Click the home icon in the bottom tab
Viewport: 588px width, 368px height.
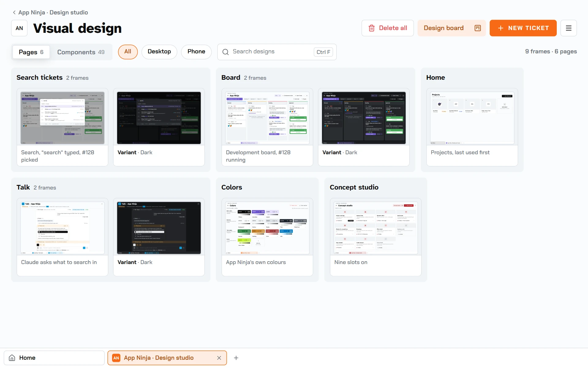(12, 358)
